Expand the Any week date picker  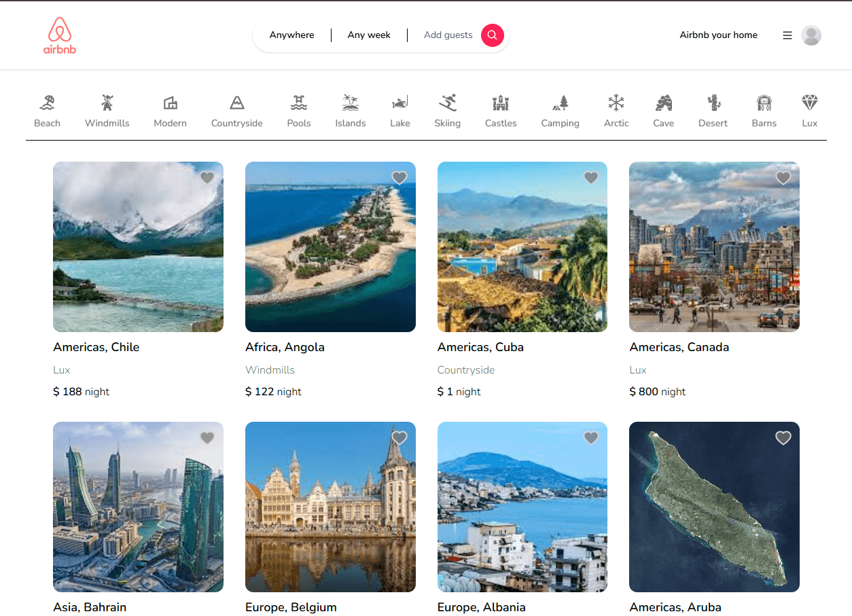point(369,35)
